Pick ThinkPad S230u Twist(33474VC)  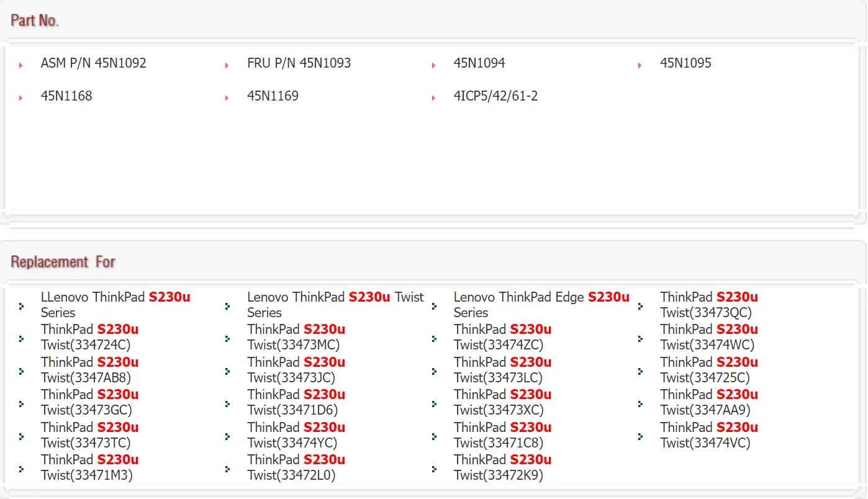(709, 435)
